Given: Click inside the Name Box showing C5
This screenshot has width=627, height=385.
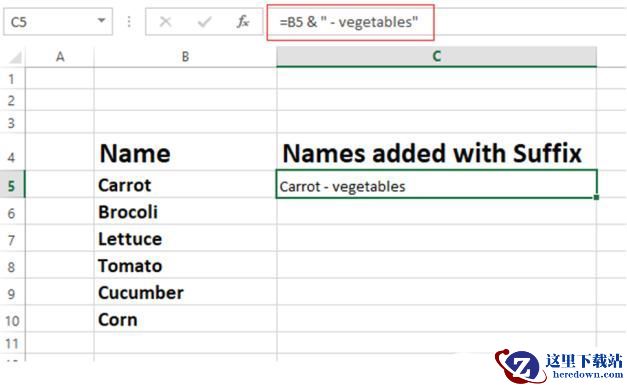Looking at the screenshot, I should tap(50, 22).
